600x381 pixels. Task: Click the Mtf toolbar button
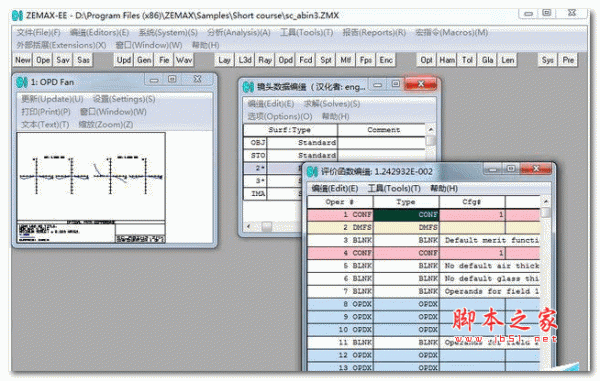point(346,60)
